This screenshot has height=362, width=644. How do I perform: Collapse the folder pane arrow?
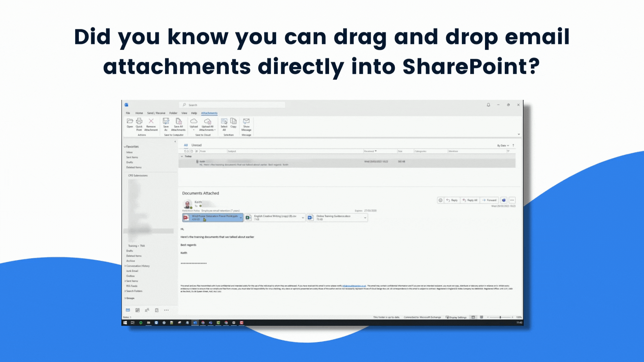[175, 141]
